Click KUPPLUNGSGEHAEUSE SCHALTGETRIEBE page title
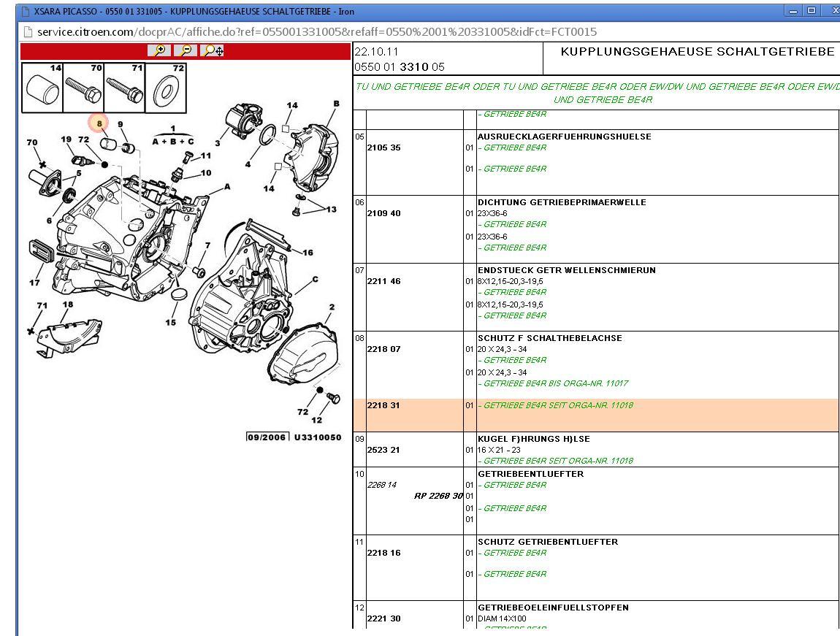The image size is (840, 636). pos(698,52)
